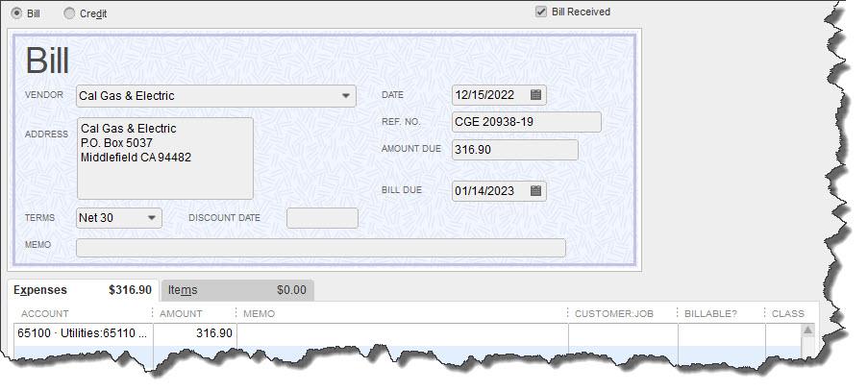Image resolution: width=868 pixels, height=391 pixels.
Task: Switch to the Expenses tab
Action: tap(83, 290)
